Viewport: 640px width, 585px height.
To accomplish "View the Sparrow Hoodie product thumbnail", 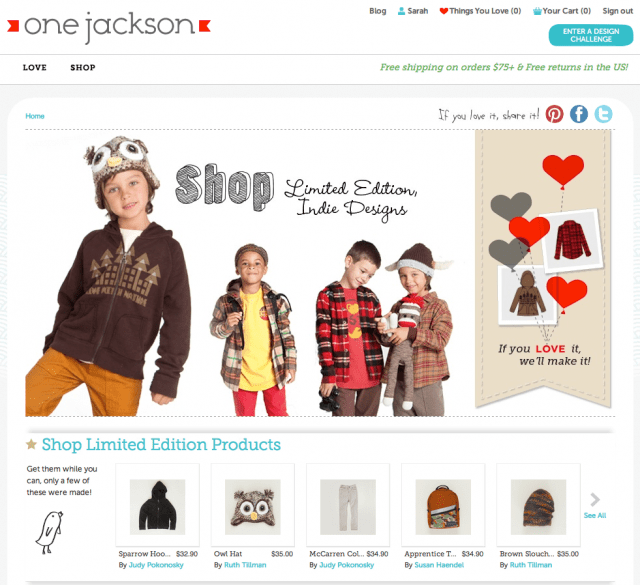I will tap(158, 507).
